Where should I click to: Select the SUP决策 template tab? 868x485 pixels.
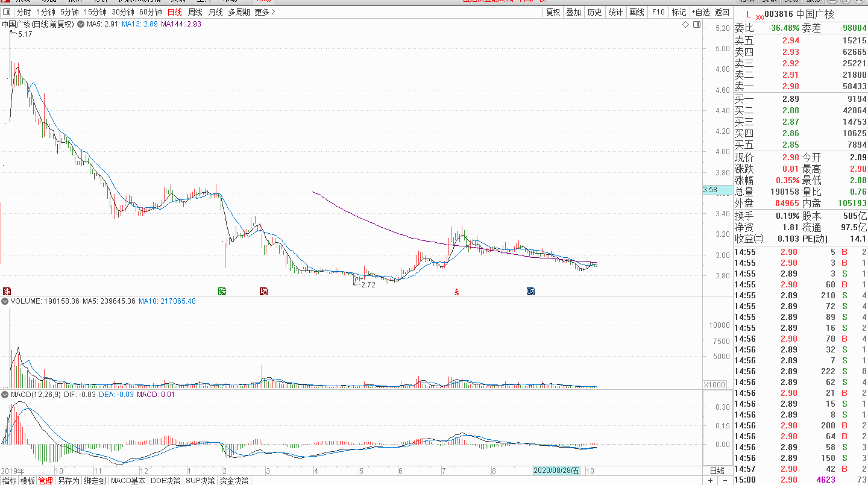tap(200, 481)
